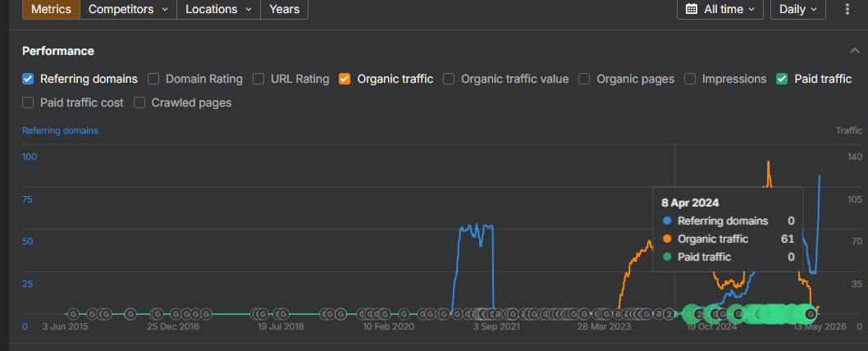Click the 10 Feb 2020 date label
Image resolution: width=868 pixels, height=351 pixels.
tap(388, 326)
